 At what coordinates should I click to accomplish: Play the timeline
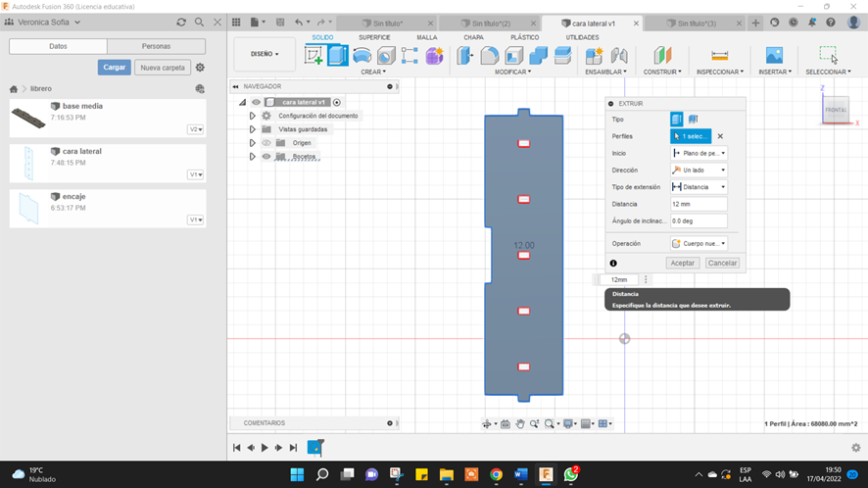coord(265,448)
